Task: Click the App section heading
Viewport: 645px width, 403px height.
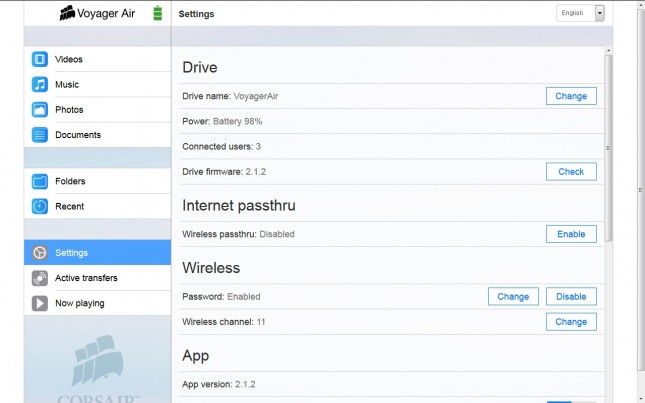Action: [195, 356]
